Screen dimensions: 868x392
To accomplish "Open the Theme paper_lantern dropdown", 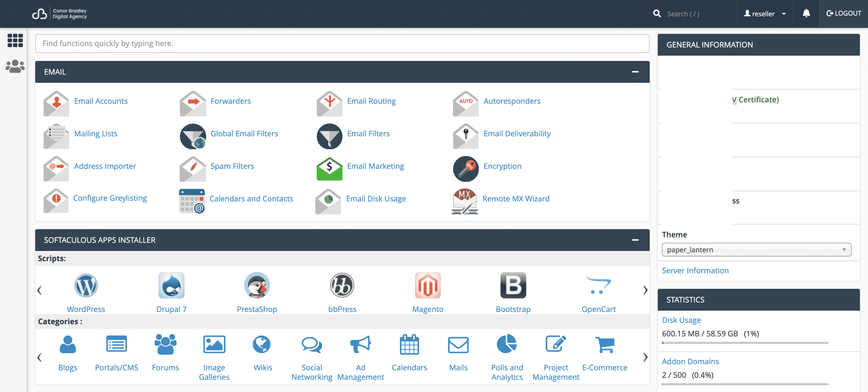I will (756, 250).
